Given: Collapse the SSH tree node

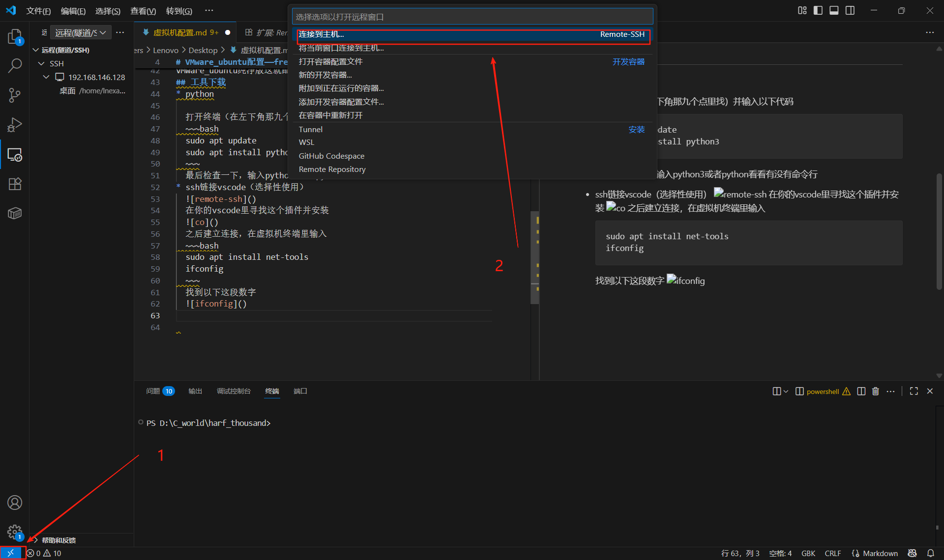Looking at the screenshot, I should coord(42,64).
